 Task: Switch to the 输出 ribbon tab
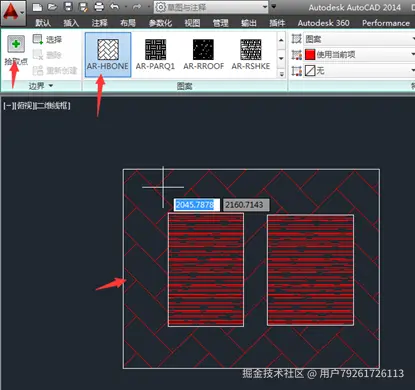(x=249, y=23)
